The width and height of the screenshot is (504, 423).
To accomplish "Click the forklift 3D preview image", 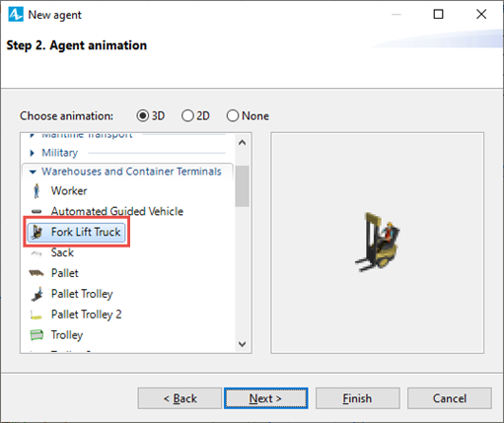I will pyautogui.click(x=378, y=242).
